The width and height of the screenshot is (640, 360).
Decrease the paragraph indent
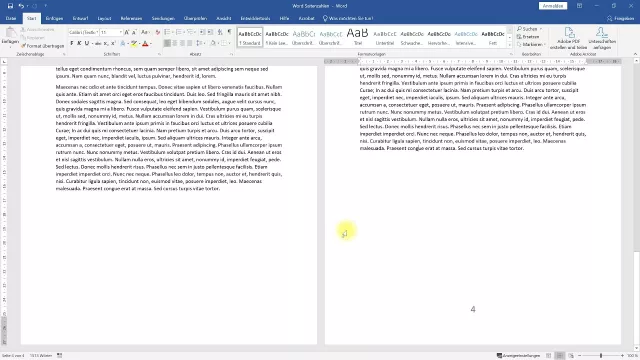click(202, 32)
